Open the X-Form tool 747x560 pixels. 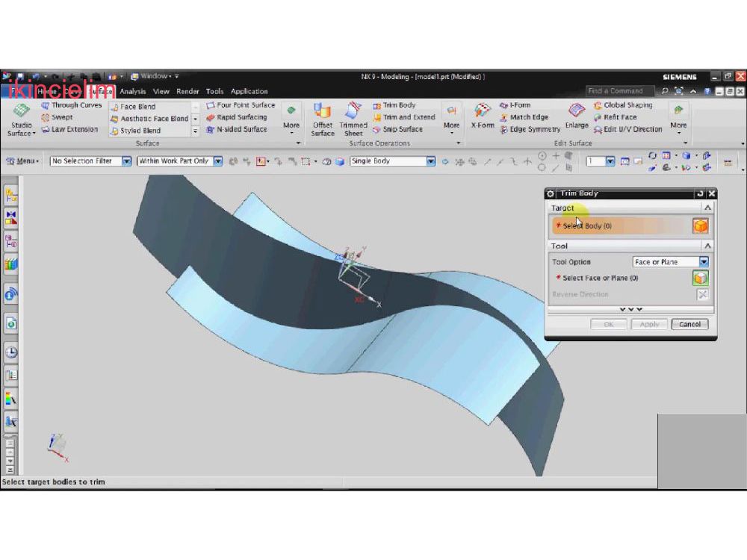483,116
